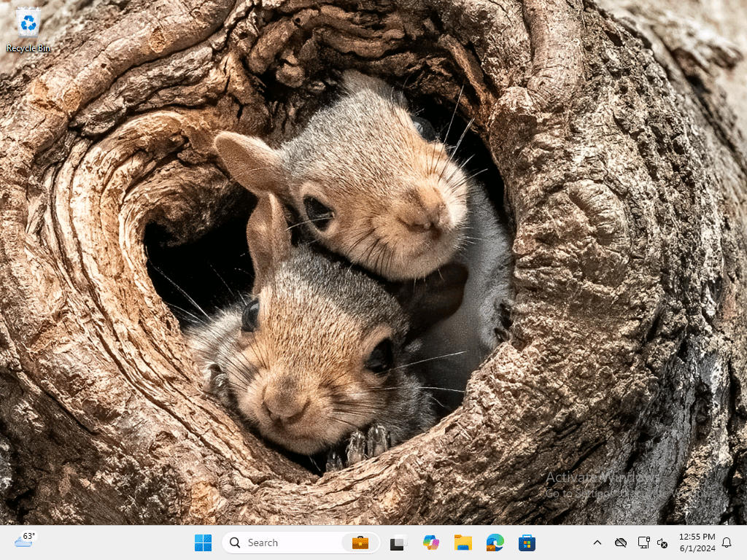Click the briefcase icon in the search box
The image size is (747, 560).
[x=360, y=542]
